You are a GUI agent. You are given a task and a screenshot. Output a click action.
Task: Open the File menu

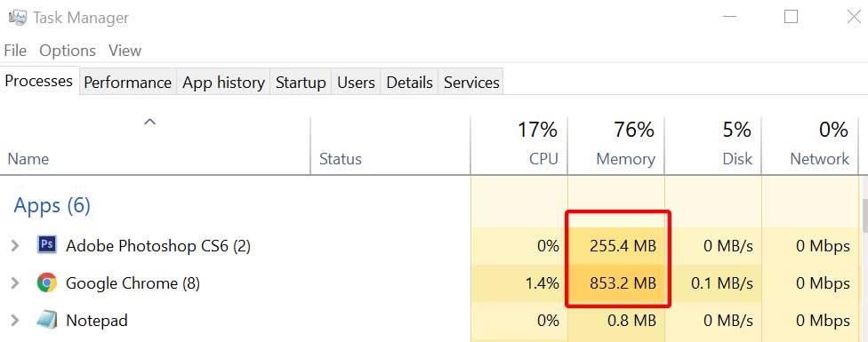pos(15,51)
